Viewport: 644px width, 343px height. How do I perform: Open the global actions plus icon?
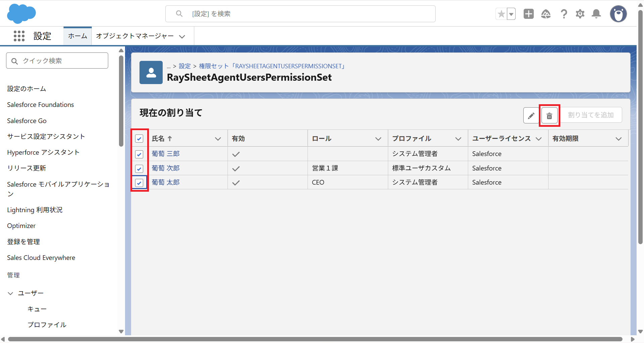[x=528, y=14]
